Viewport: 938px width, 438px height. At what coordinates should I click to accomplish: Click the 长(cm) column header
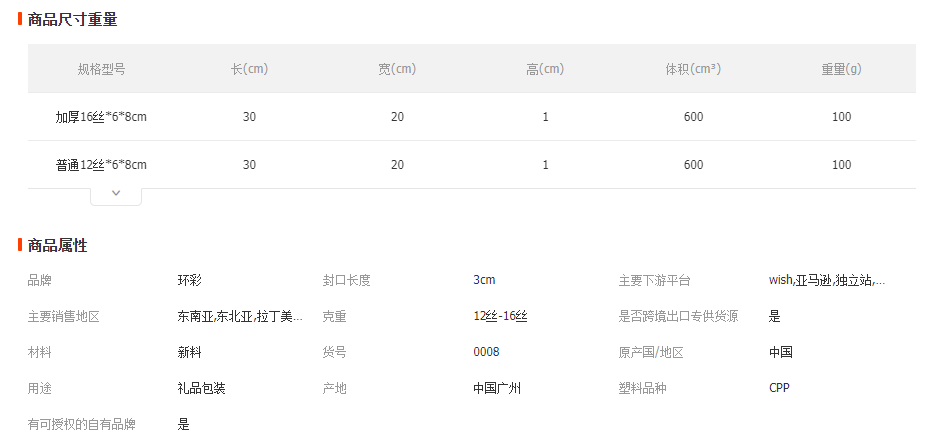(x=249, y=69)
